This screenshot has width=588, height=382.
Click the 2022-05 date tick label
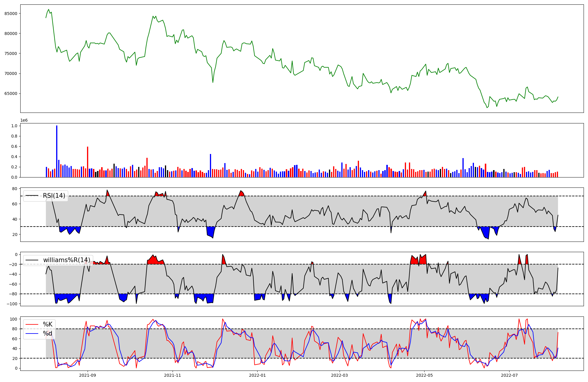click(425, 375)
